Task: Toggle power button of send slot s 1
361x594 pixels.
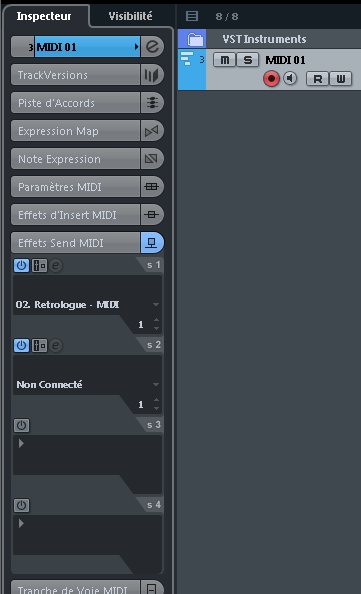Action: point(21,266)
